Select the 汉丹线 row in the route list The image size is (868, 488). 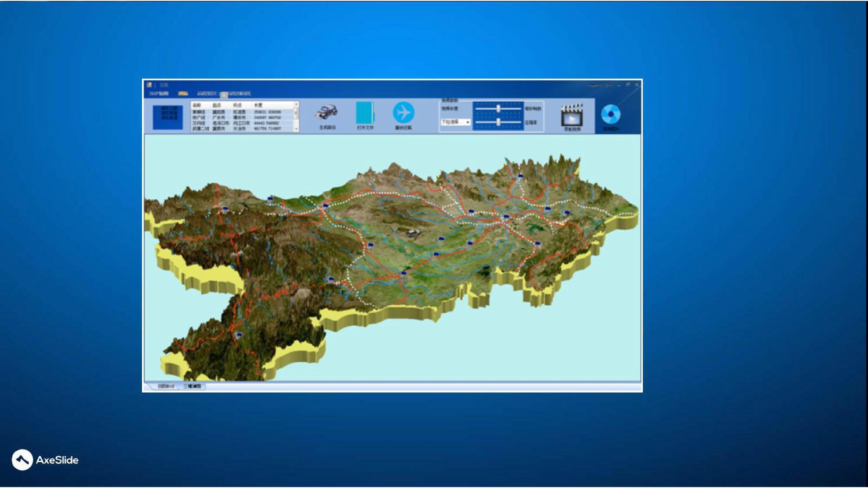(242, 123)
